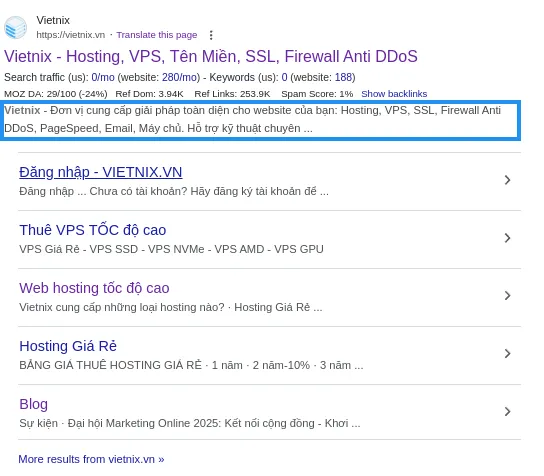Click the https://vietnix.vn URL text
Screen dimensions: 544x476
(x=71, y=35)
